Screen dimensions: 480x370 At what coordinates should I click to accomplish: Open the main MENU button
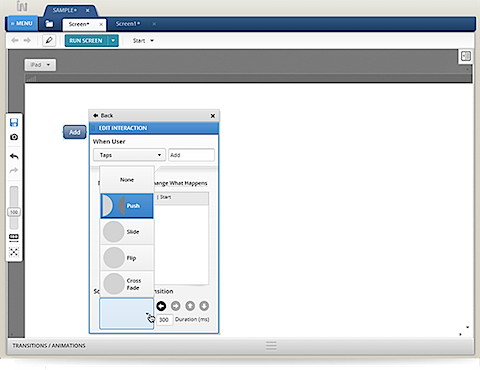22,24
